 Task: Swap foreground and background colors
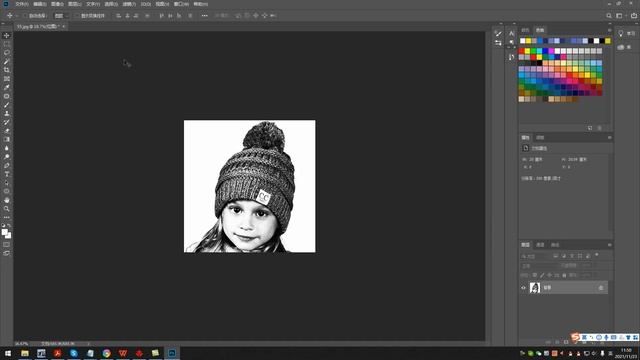pyautogui.click(x=9, y=225)
